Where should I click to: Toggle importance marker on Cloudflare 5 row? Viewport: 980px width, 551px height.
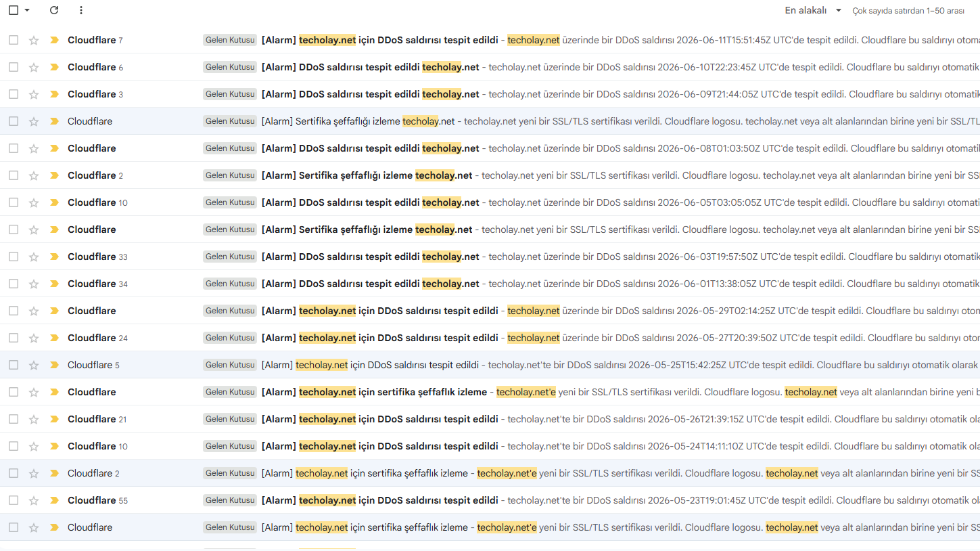(x=54, y=365)
